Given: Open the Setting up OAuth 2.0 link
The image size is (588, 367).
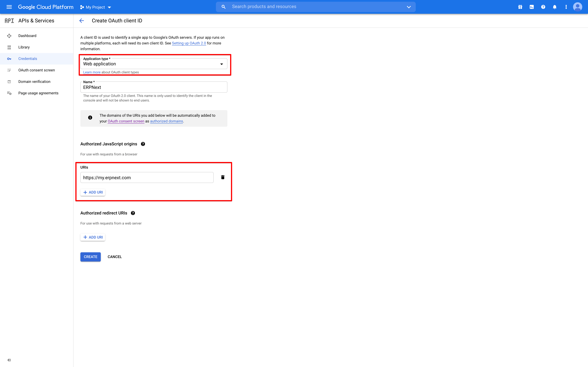Looking at the screenshot, I should (189, 43).
